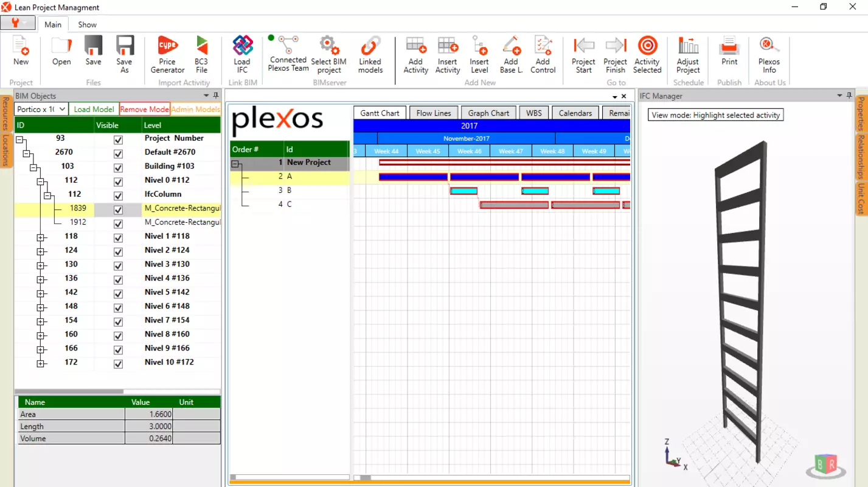Pin the BIM Objects panel
The height and width of the screenshot is (487, 868).
[x=216, y=96]
